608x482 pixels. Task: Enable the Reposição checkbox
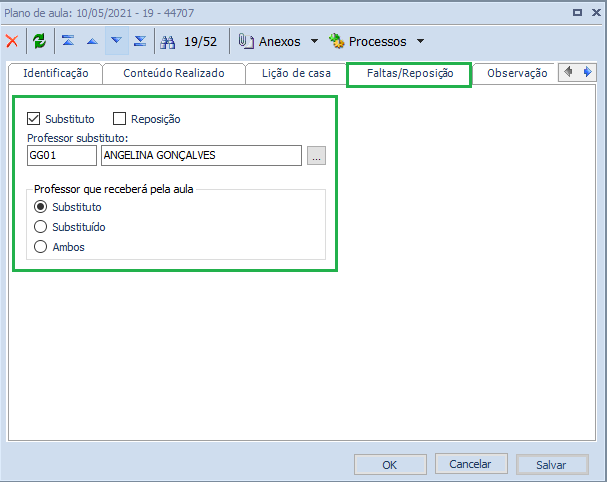pyautogui.click(x=119, y=119)
